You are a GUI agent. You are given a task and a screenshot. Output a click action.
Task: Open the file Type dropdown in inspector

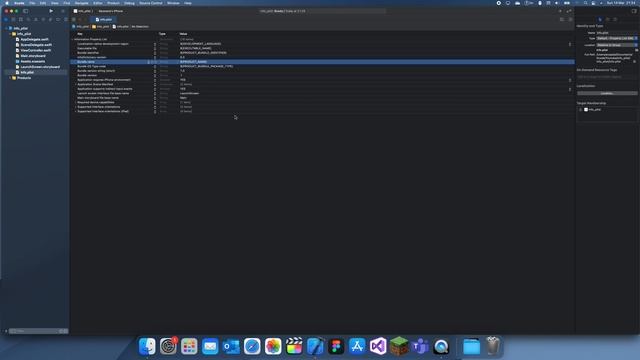click(617, 38)
